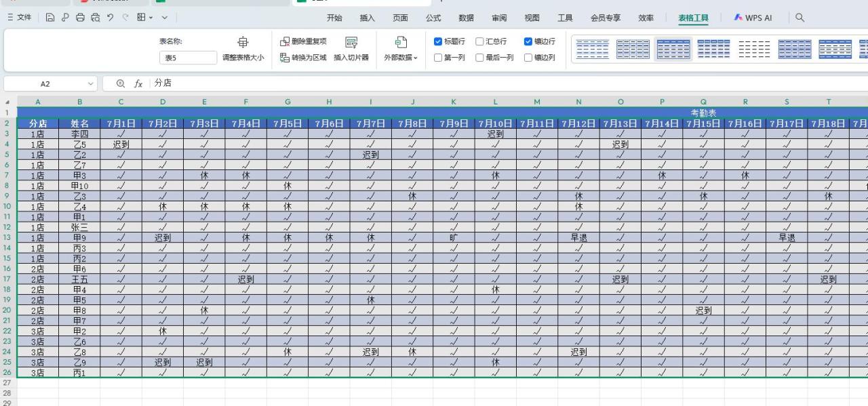The image size is (868, 406).
Task: Click the 张三 name cell
Action: point(79,227)
